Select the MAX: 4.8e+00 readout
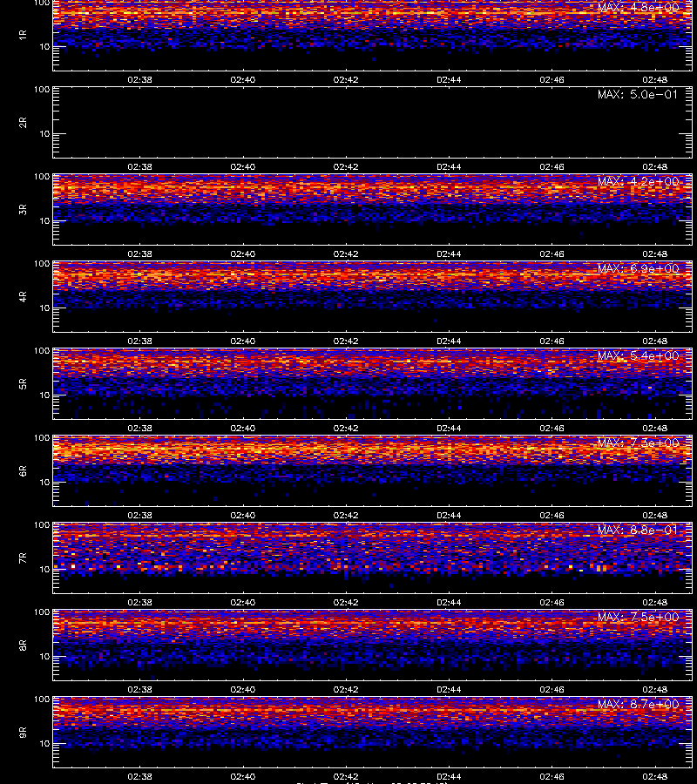The height and width of the screenshot is (784, 697). pyautogui.click(x=638, y=7)
